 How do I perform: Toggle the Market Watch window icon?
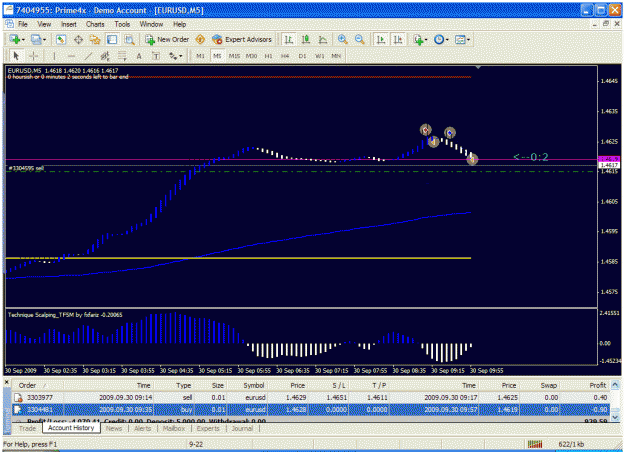click(61, 39)
